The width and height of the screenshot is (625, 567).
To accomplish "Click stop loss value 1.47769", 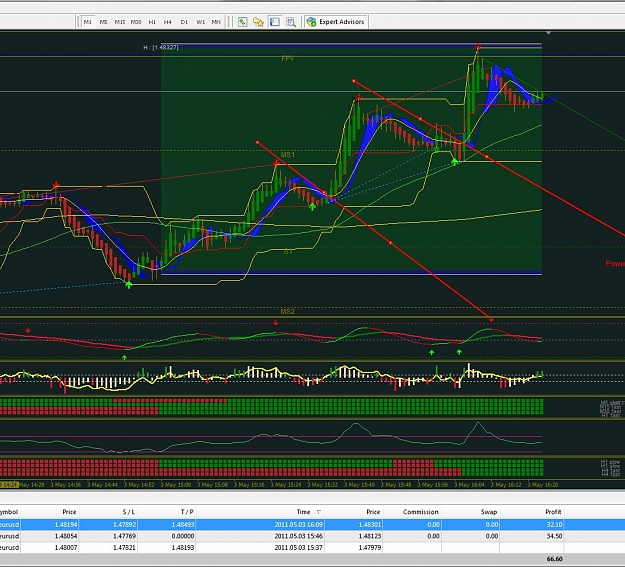I will click(124, 536).
